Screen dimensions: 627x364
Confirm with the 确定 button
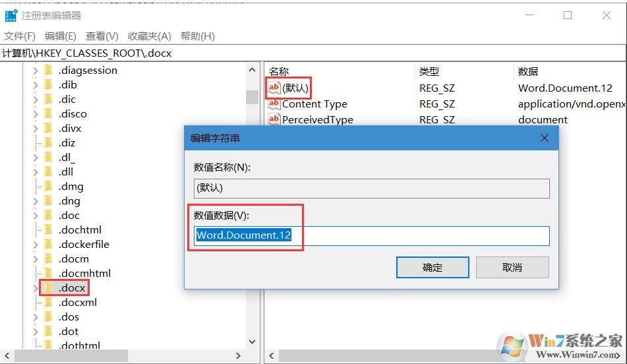coord(433,267)
